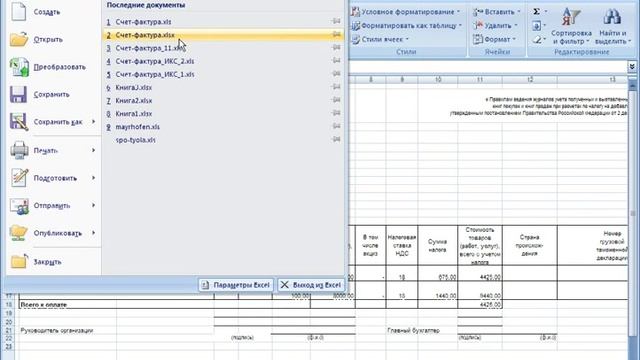
Task: Choose Открыть menu entry
Action: pyautogui.click(x=54, y=40)
